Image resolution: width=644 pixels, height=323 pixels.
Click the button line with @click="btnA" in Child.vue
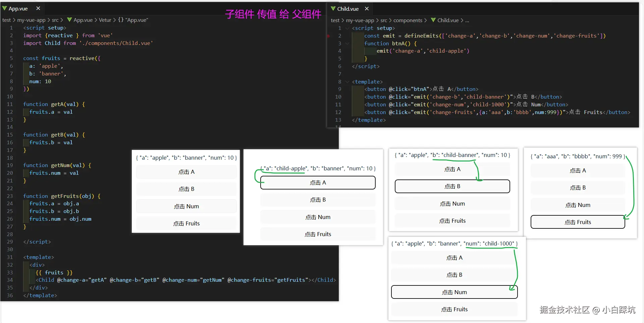click(x=421, y=89)
